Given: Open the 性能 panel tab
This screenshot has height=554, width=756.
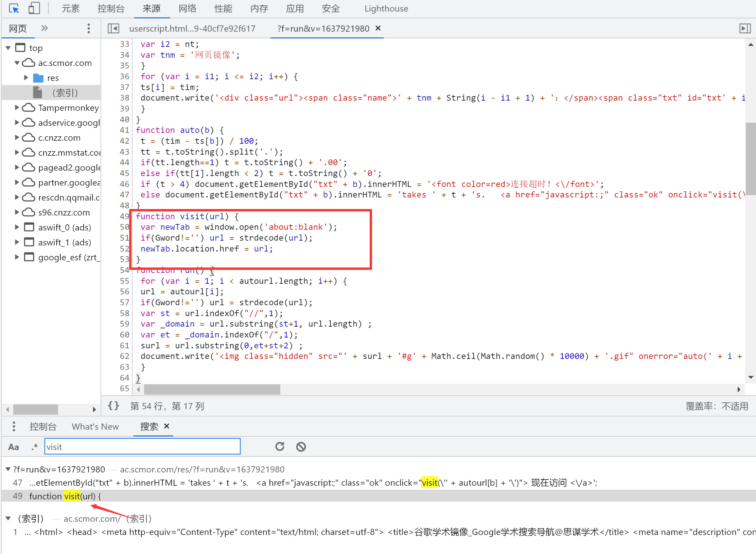Looking at the screenshot, I should tap(223, 8).
